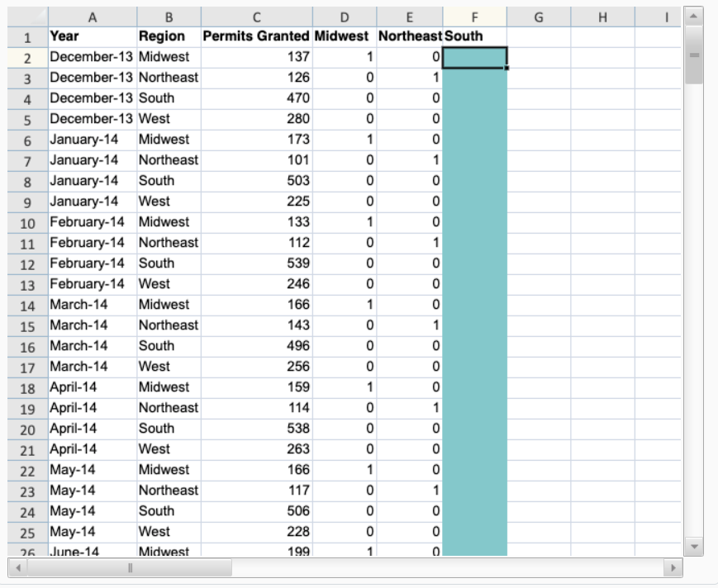Screen dimensions: 718x588
Task: Click cell with permits value 506
Action: point(256,511)
